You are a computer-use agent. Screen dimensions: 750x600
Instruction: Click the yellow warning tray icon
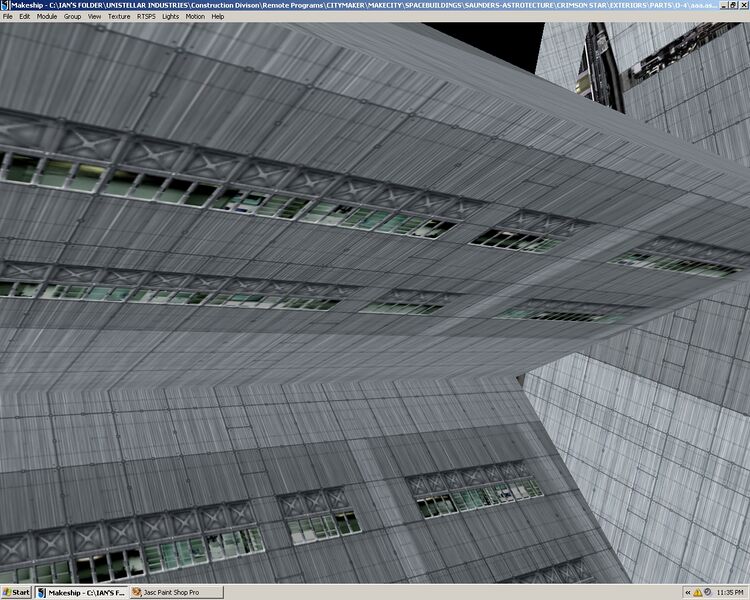coord(698,593)
